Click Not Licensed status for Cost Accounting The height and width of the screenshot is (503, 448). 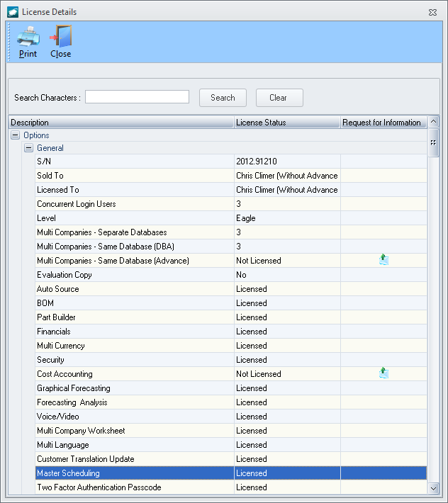pyautogui.click(x=259, y=374)
